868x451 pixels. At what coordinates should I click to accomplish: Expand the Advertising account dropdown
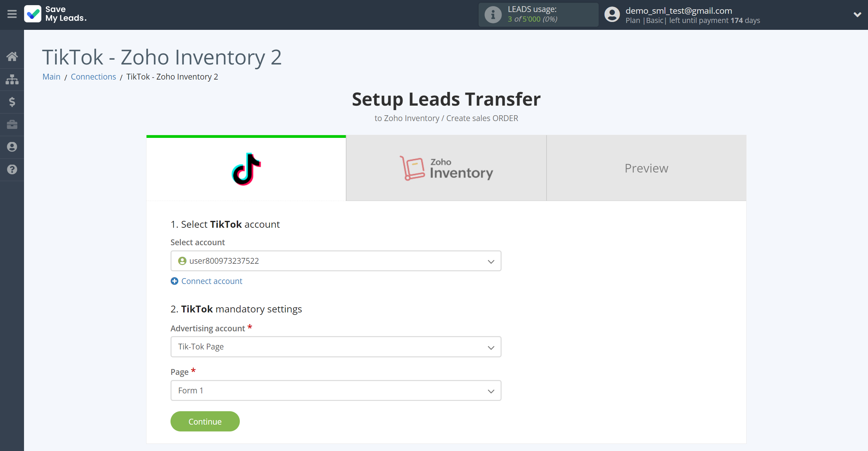336,347
